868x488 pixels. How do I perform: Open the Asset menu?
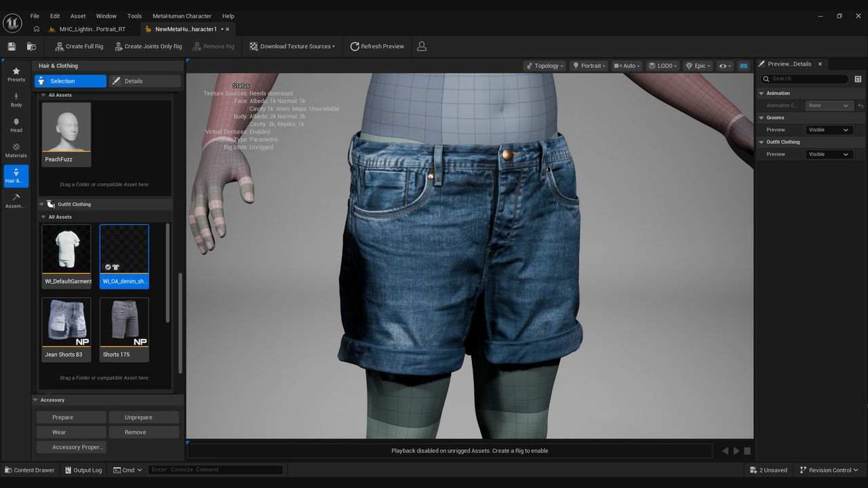(78, 16)
